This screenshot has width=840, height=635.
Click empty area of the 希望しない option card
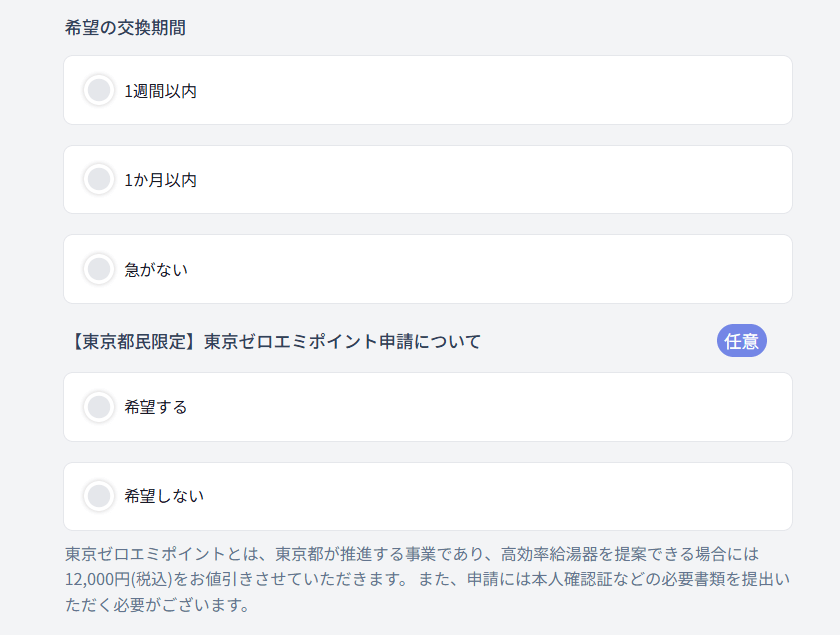point(498,496)
